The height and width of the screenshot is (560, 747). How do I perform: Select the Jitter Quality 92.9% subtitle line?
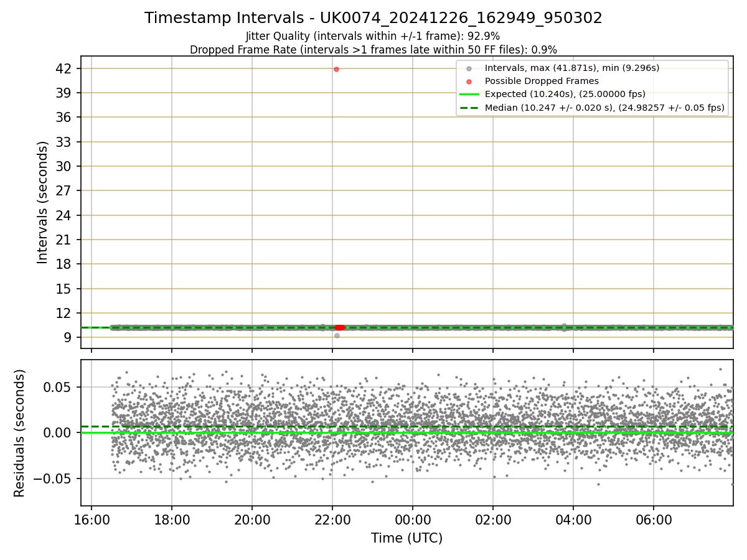point(373,36)
